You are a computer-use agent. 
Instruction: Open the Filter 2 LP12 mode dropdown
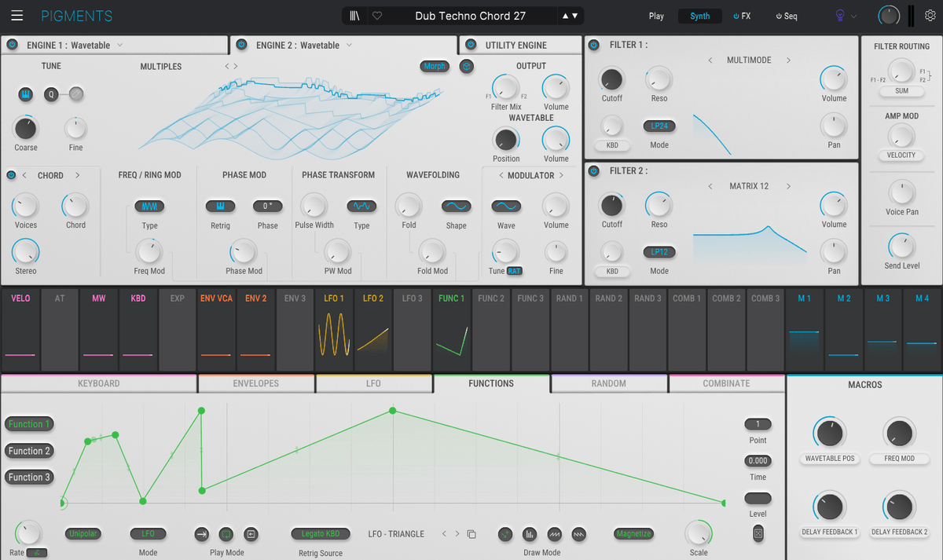click(659, 252)
